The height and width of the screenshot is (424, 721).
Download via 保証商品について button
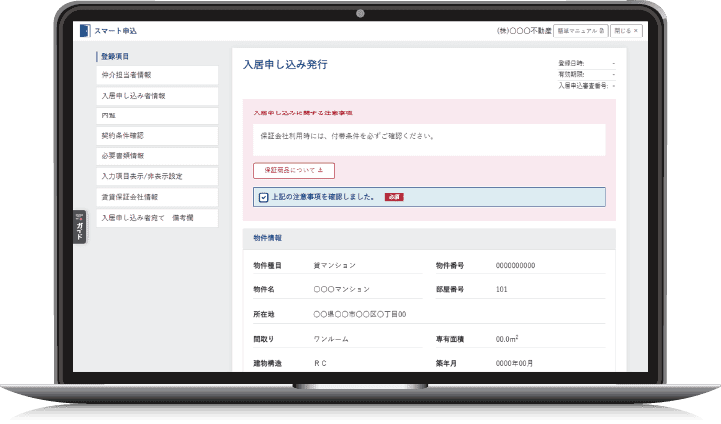293,170
